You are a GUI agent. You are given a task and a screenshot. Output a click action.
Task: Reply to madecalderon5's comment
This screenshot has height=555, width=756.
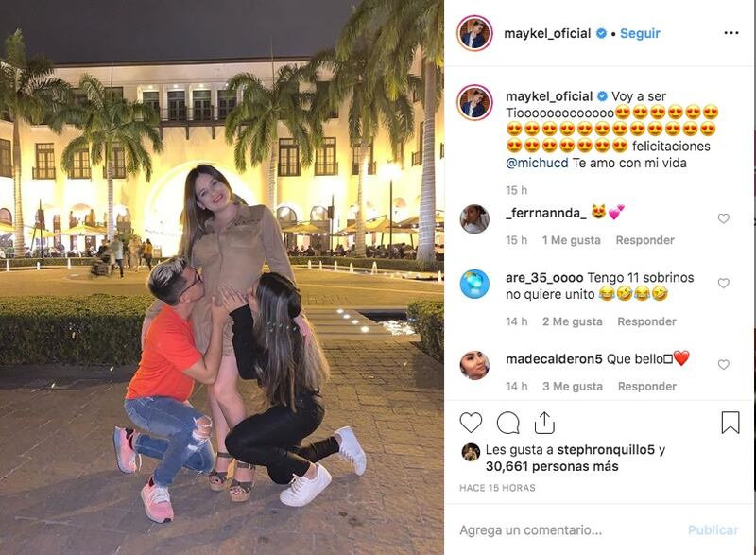(647, 387)
